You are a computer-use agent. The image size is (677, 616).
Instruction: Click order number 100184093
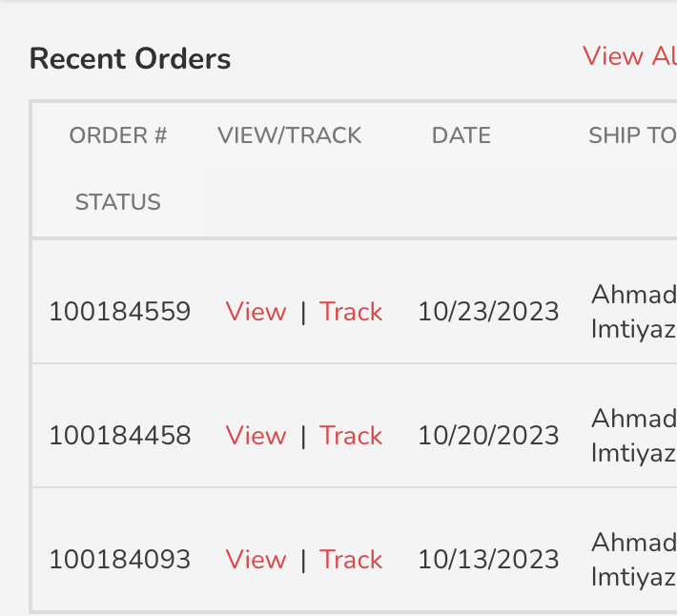120,560
